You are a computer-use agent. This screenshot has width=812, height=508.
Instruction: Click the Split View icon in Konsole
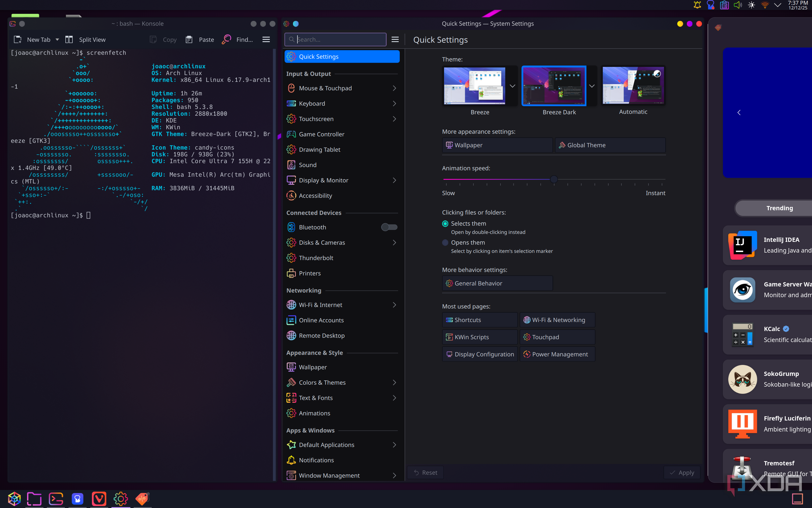pyautogui.click(x=69, y=40)
